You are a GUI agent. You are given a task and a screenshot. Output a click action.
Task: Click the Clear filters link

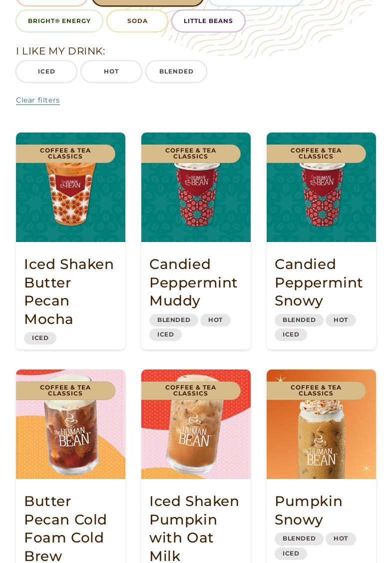[37, 100]
